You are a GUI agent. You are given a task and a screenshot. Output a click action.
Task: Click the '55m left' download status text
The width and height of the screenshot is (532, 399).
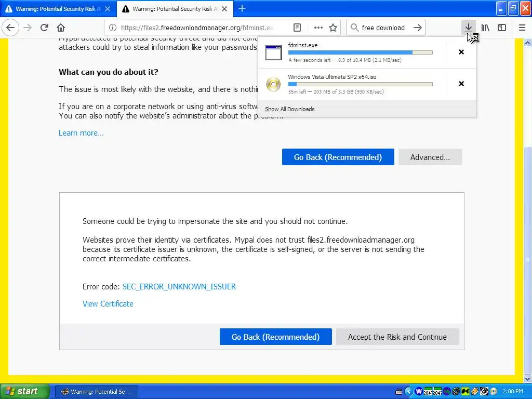tap(336, 91)
